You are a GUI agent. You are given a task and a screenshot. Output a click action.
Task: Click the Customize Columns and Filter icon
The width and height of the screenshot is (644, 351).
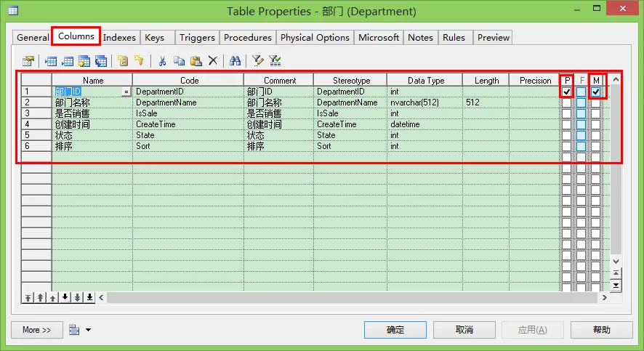(257, 61)
